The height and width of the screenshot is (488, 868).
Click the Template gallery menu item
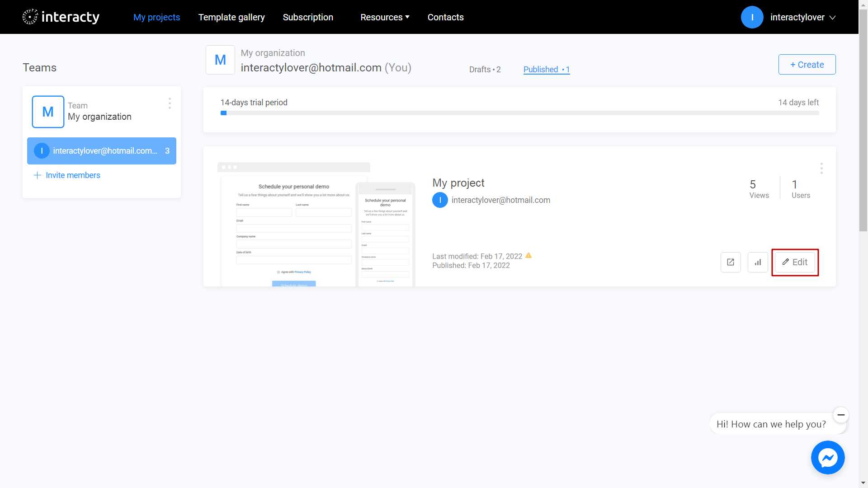(x=231, y=17)
